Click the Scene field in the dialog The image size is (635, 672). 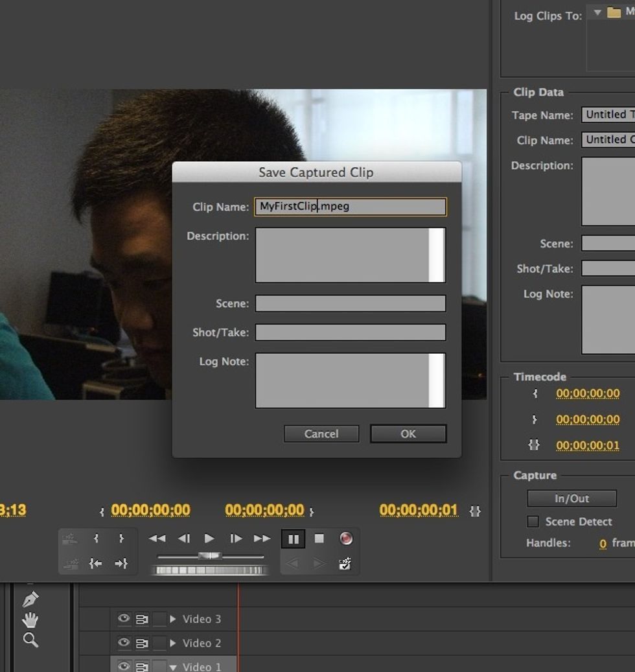point(350,303)
